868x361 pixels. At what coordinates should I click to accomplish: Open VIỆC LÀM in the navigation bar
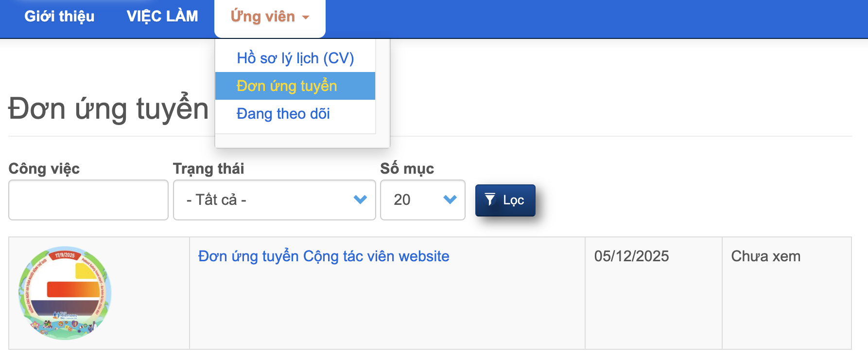tap(162, 17)
